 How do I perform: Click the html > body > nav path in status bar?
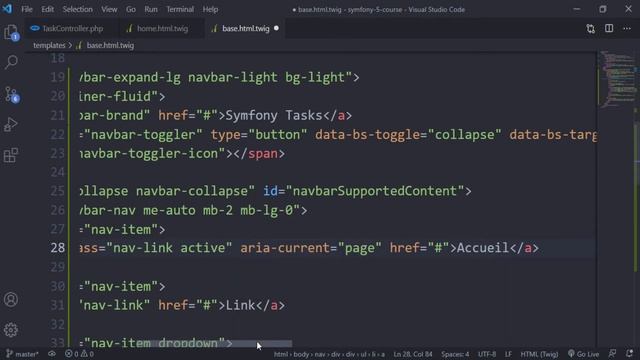point(329,354)
